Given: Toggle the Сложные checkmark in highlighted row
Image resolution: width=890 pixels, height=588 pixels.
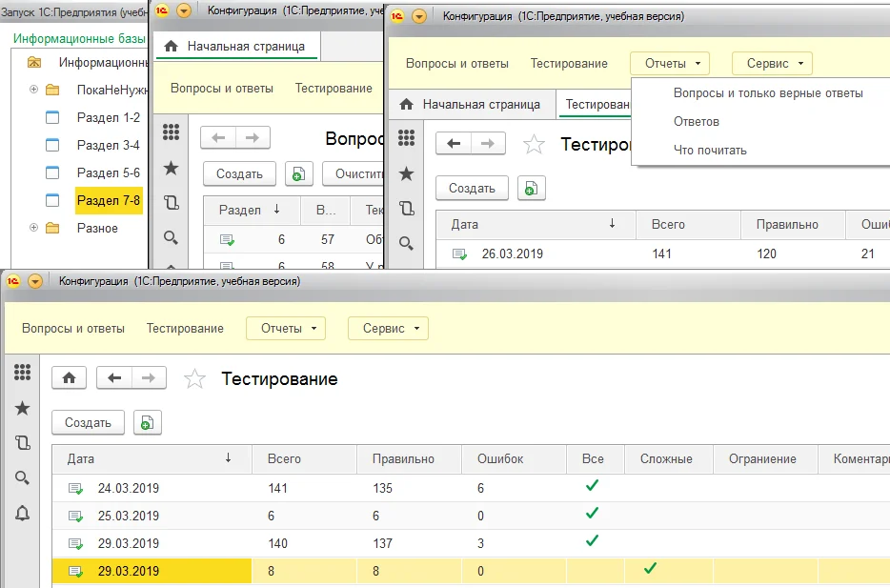Looking at the screenshot, I should pos(651,569).
